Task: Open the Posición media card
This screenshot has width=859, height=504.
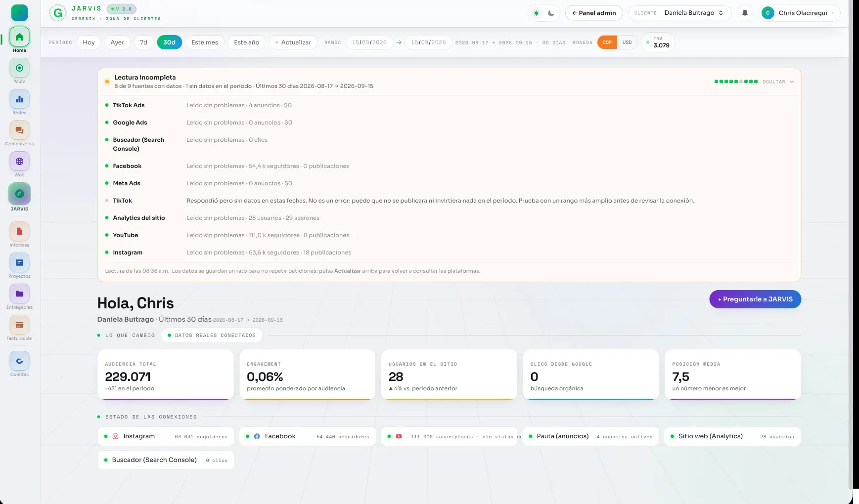Action: [x=733, y=375]
